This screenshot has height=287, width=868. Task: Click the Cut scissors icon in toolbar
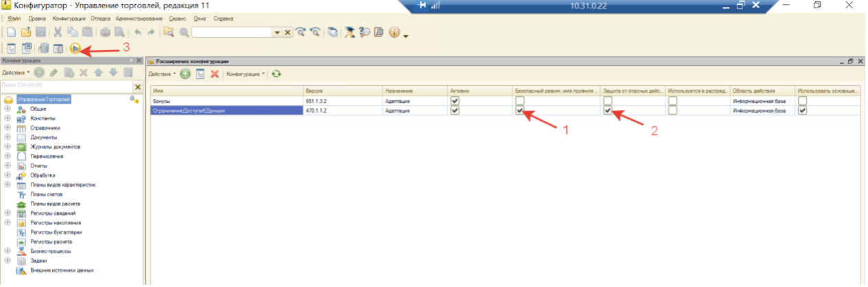pos(58,32)
